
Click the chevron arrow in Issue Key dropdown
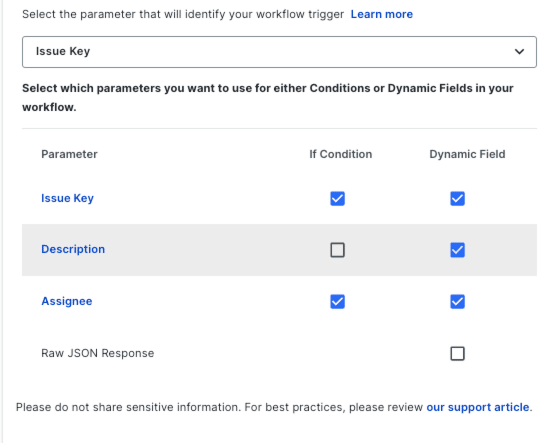click(519, 52)
